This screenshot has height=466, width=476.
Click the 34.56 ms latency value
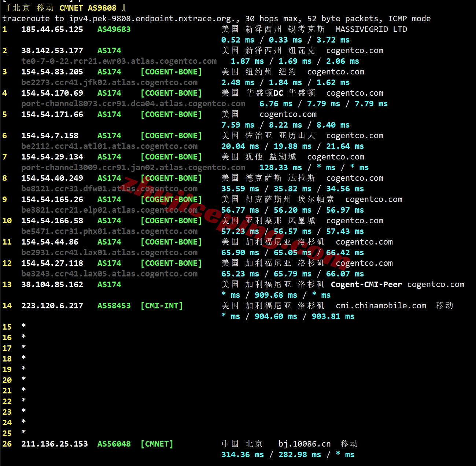(345, 189)
